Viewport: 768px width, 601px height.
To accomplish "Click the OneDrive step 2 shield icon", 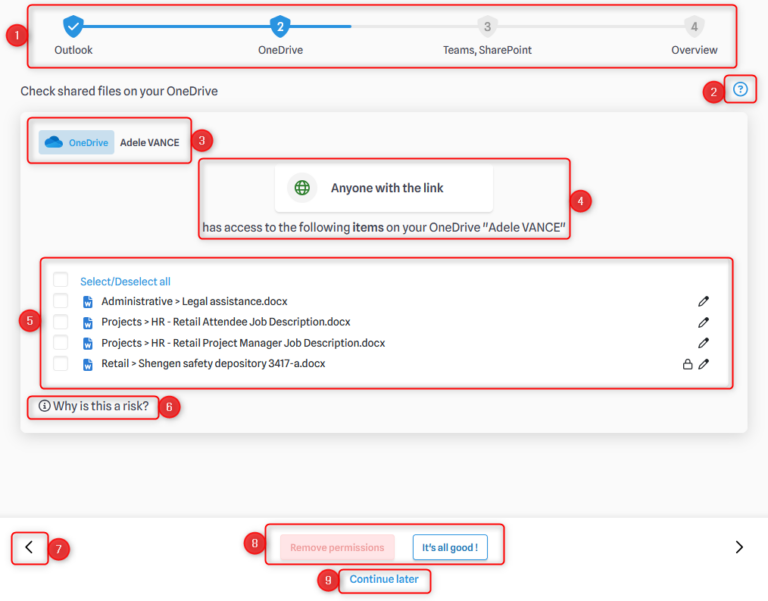I will [280, 26].
